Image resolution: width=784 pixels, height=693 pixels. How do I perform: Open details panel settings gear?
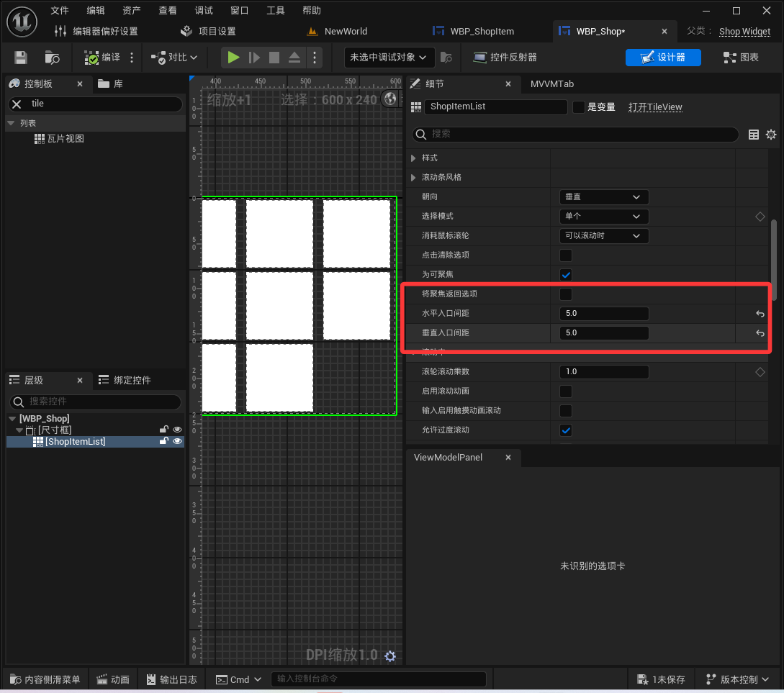(x=771, y=135)
